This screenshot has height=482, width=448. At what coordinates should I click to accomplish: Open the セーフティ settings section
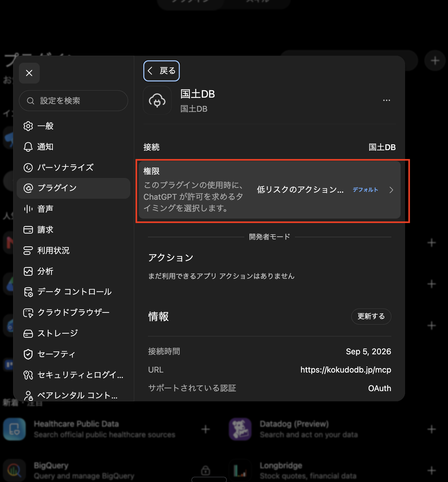pyautogui.click(x=73, y=354)
